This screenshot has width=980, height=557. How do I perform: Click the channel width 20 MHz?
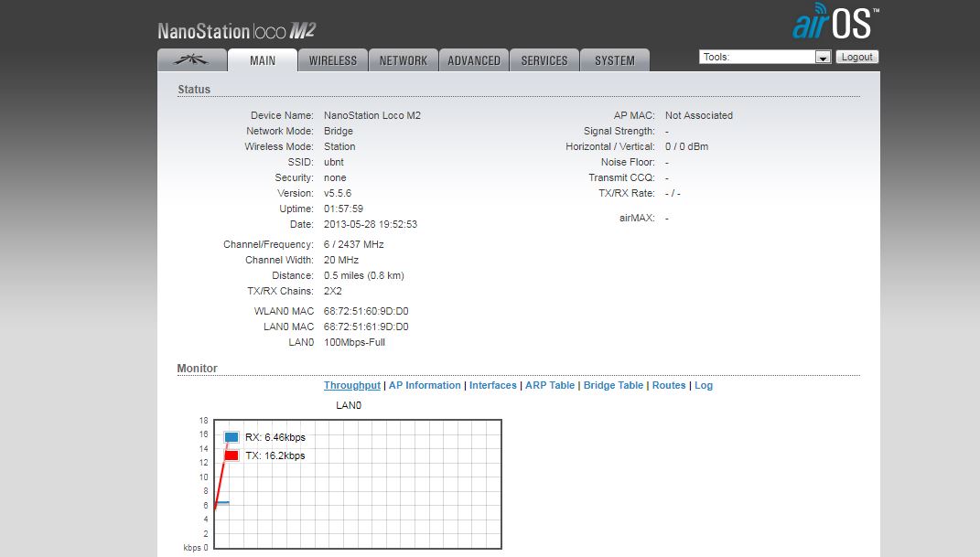click(341, 261)
